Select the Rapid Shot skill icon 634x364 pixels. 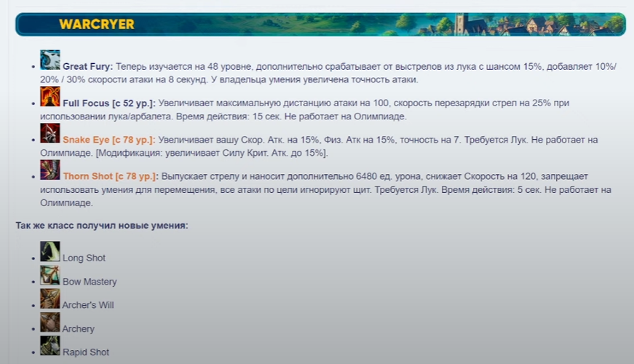click(49, 345)
